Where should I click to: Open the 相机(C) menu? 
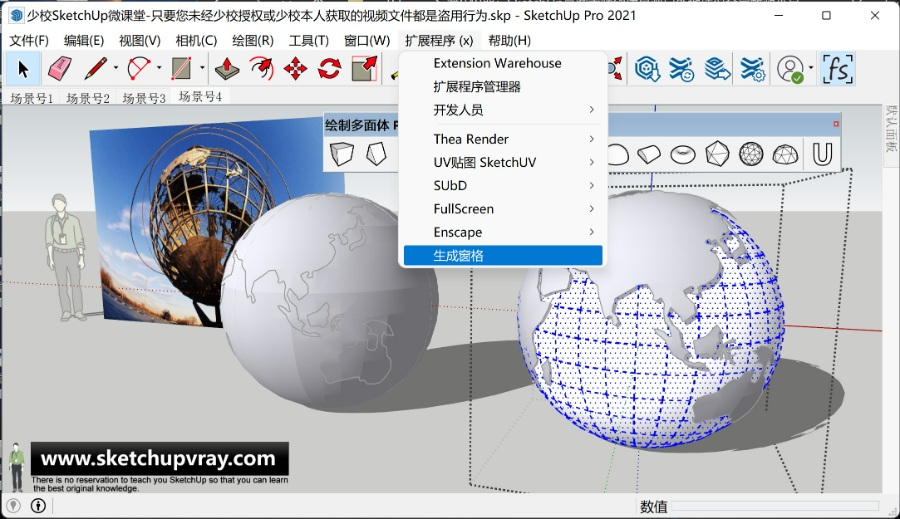click(196, 40)
